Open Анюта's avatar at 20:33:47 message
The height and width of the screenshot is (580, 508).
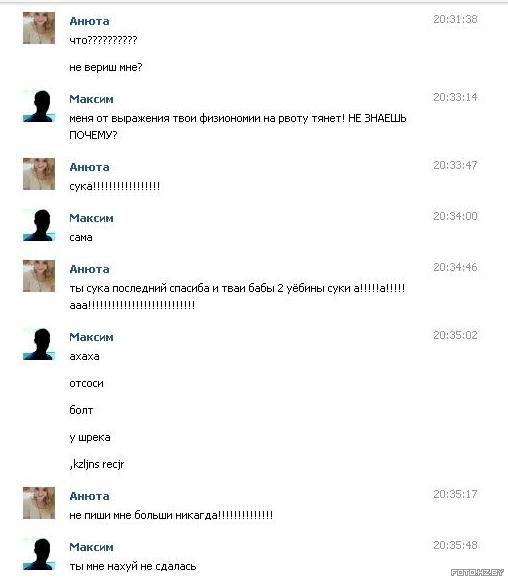pyautogui.click(x=39, y=174)
